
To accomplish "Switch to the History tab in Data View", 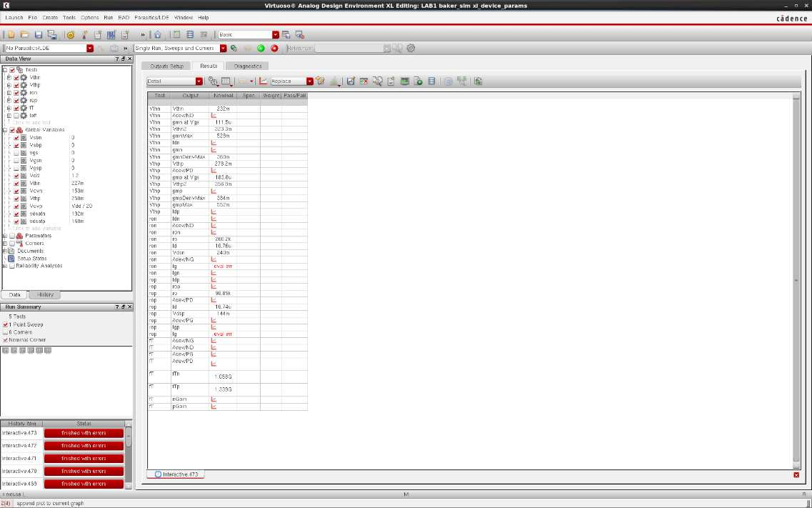I will pos(45,294).
